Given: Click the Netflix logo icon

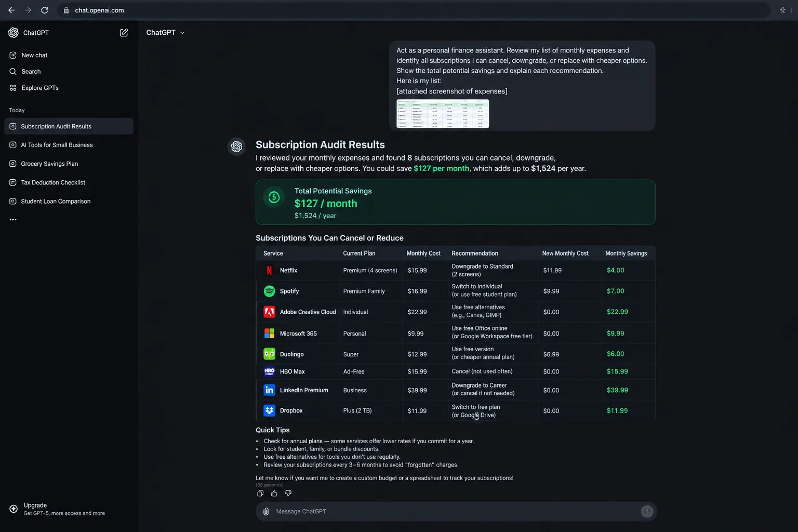Looking at the screenshot, I should (269, 271).
